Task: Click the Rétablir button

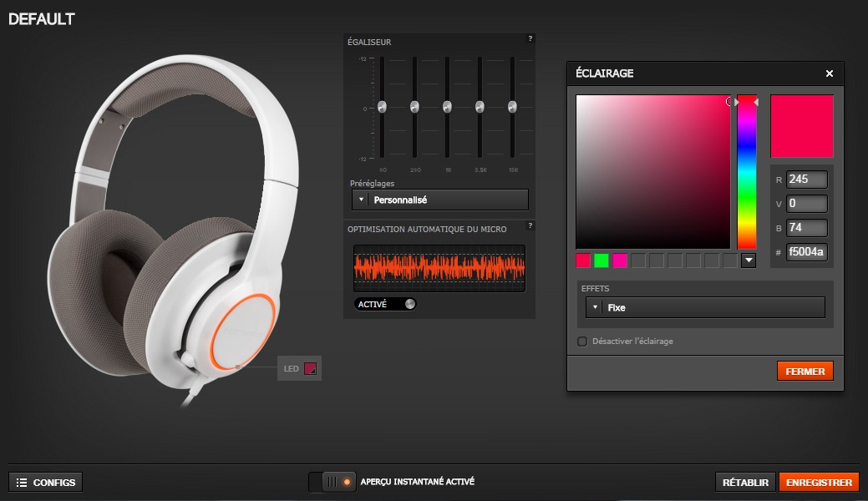Action: [745, 483]
